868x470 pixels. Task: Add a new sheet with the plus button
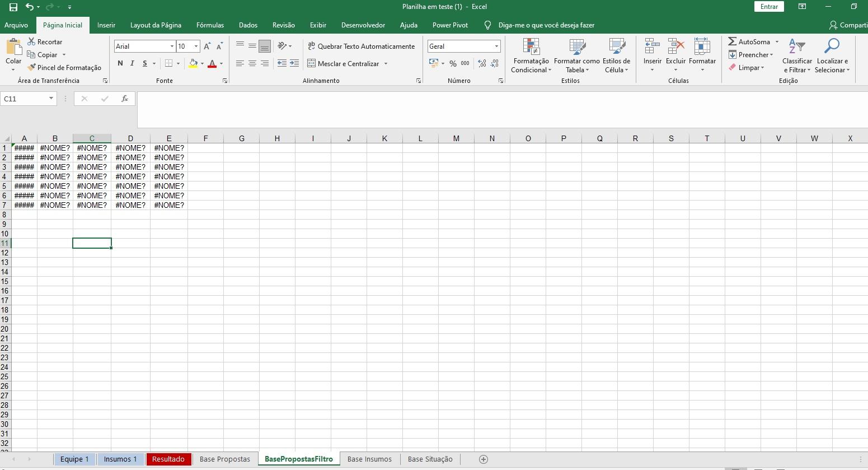(x=484, y=459)
